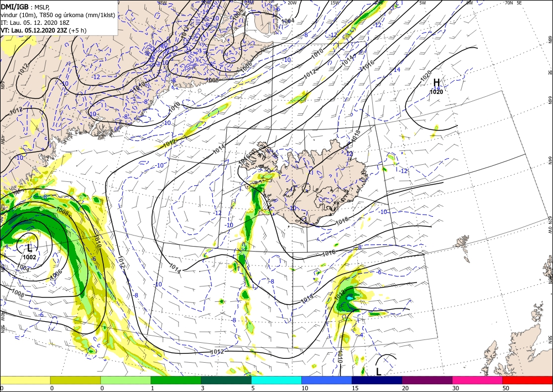The height and width of the screenshot is (392, 553).
Task: Click the 64N latitude label on right
Action: click(x=550, y=160)
